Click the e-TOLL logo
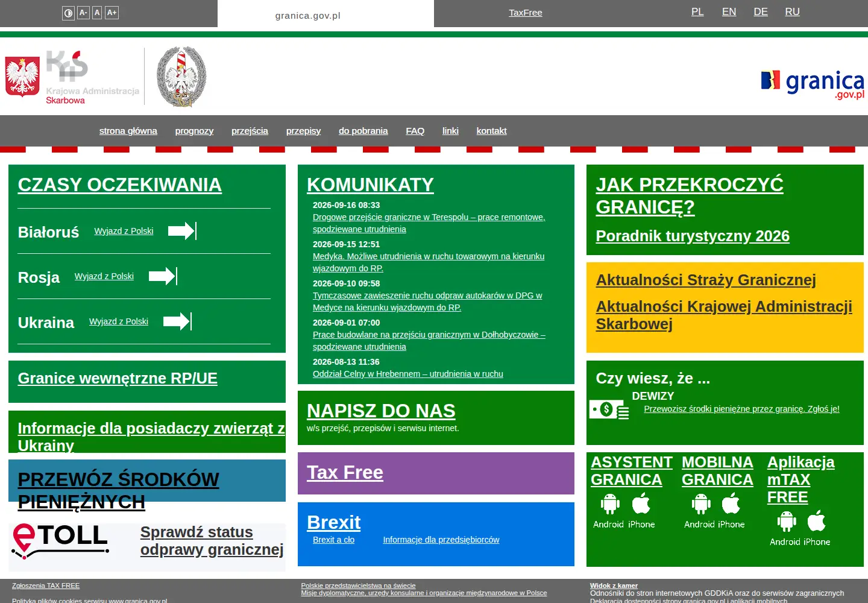This screenshot has height=603, width=868. (60, 541)
